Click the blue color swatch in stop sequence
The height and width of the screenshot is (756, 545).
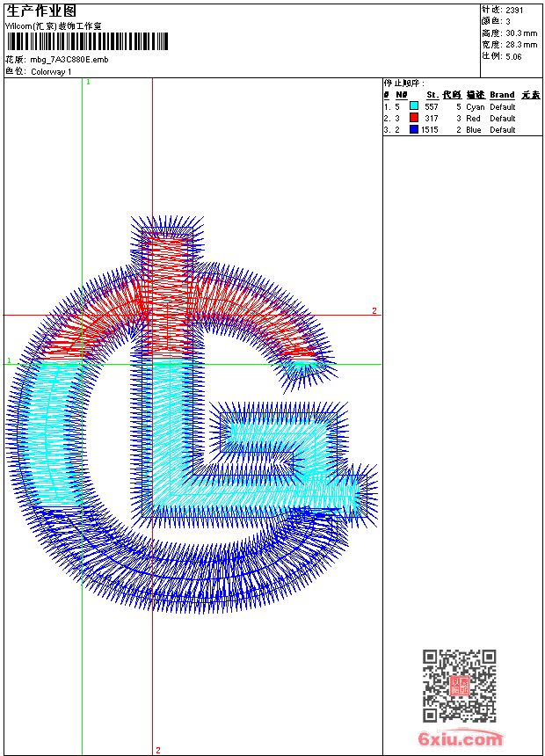click(x=414, y=130)
